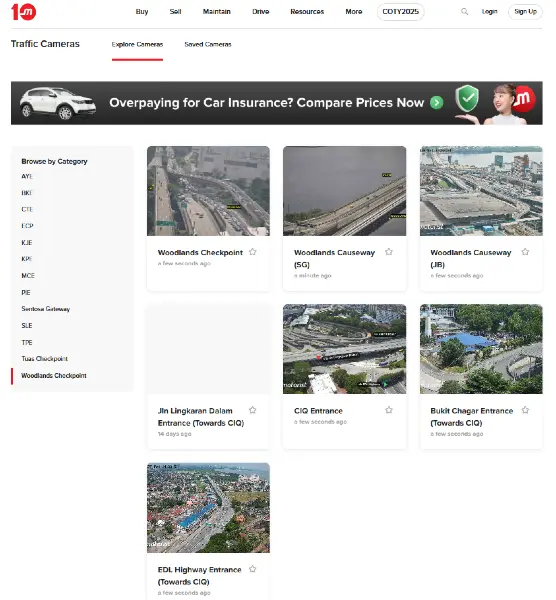Star the Bukit Chagar Entrance camera
This screenshot has height=600, width=556.
point(525,410)
